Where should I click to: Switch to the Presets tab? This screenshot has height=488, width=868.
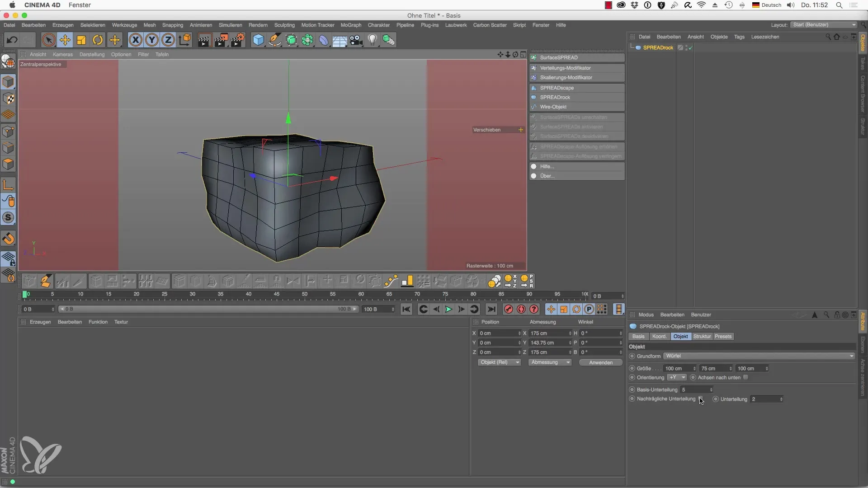723,336
